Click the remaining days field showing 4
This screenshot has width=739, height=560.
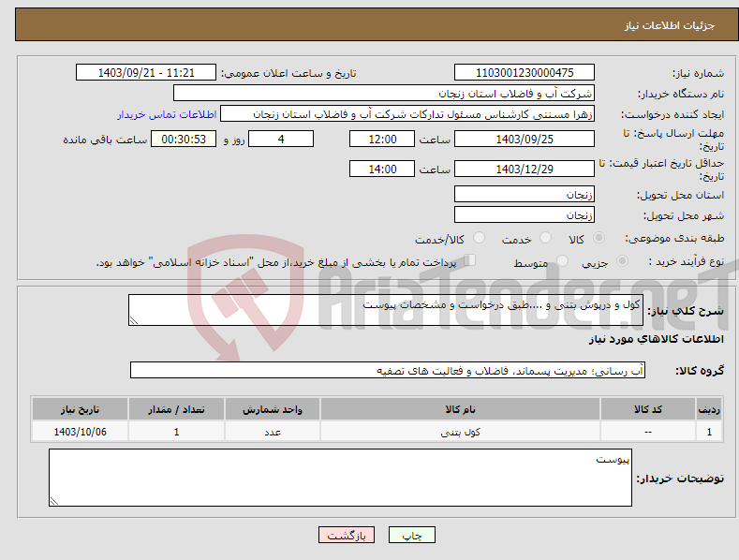[x=281, y=139]
